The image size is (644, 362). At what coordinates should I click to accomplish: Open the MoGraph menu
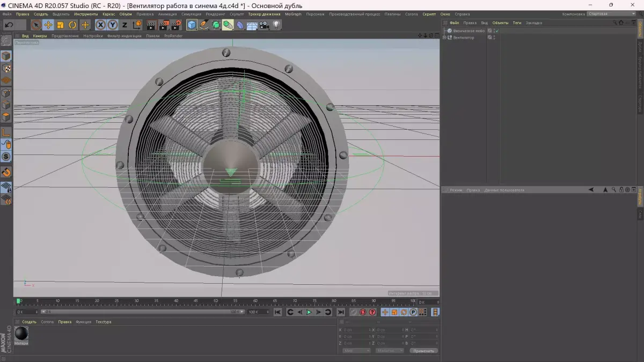point(293,14)
